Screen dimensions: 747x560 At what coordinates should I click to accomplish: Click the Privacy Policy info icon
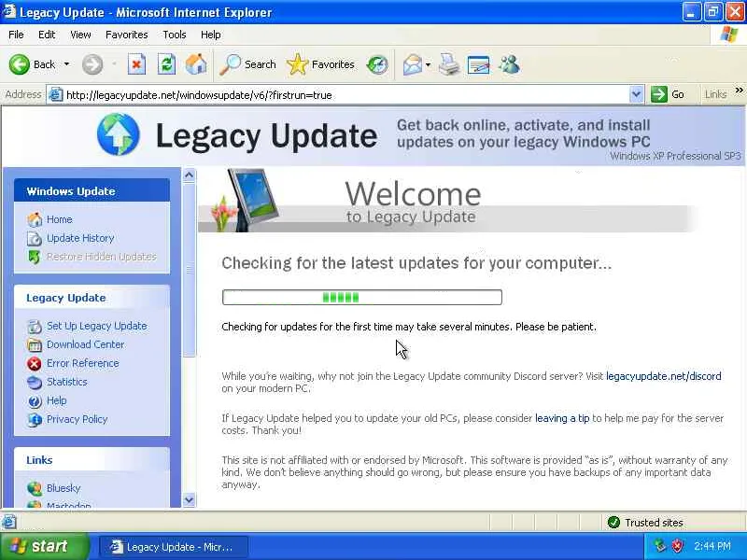pyautogui.click(x=35, y=420)
